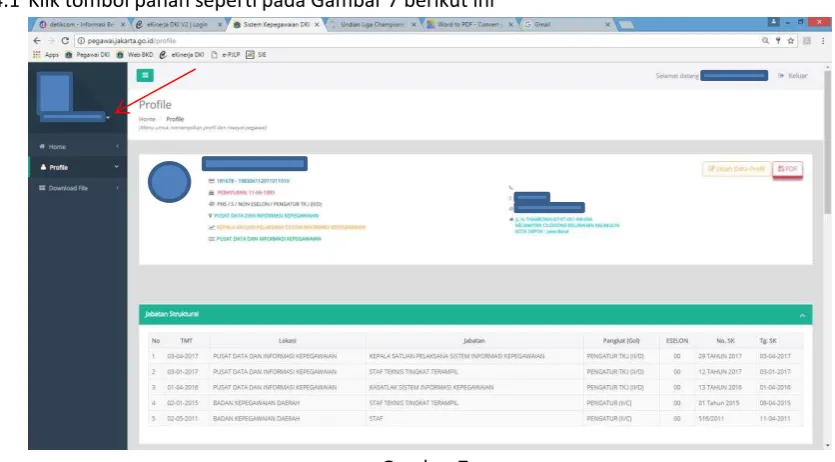Switch to the eKinerja DKI V2 Login tab
The height and width of the screenshot is (462, 835).
click(x=179, y=24)
